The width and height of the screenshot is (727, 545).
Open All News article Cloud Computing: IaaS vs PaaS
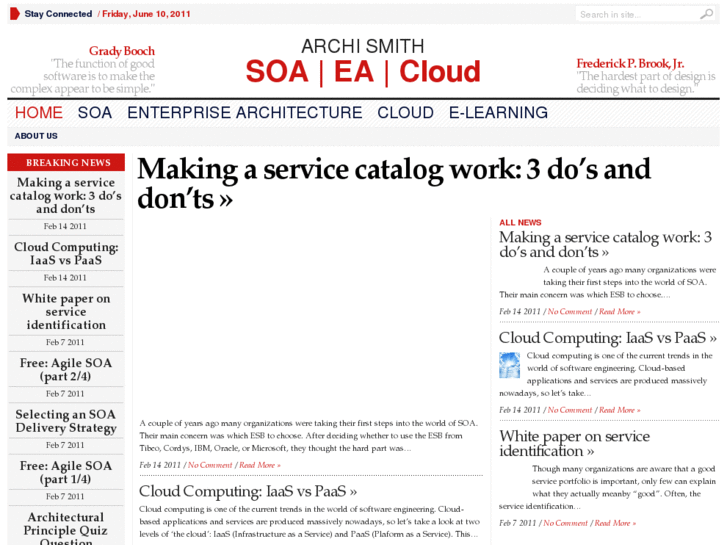pyautogui.click(x=608, y=338)
